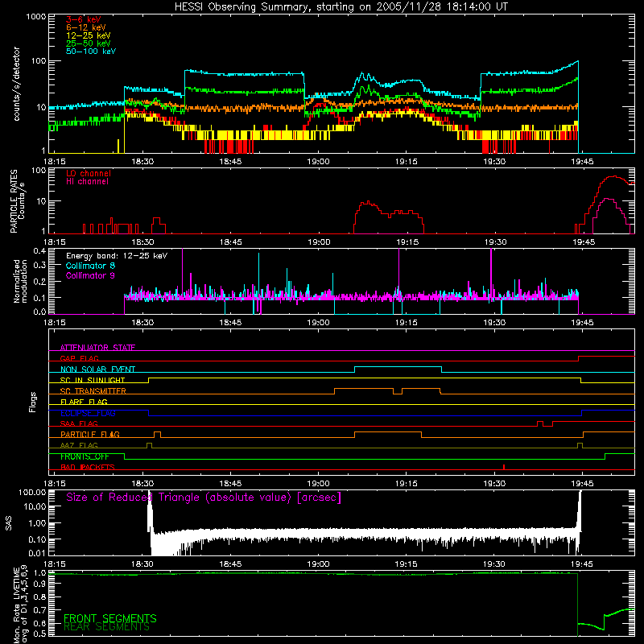Click the 100.00 tick on SAS axis
644x644 pixels.
tap(32, 492)
